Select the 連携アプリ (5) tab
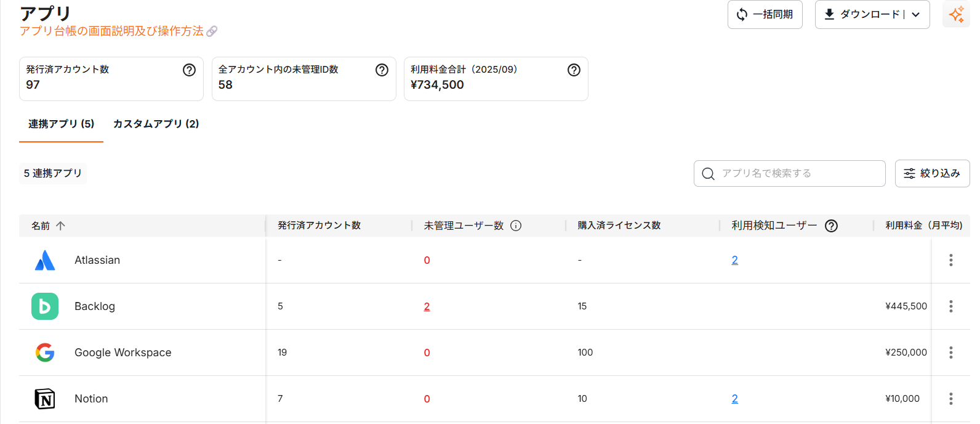Image resolution: width=980 pixels, height=424 pixels. pyautogui.click(x=61, y=124)
